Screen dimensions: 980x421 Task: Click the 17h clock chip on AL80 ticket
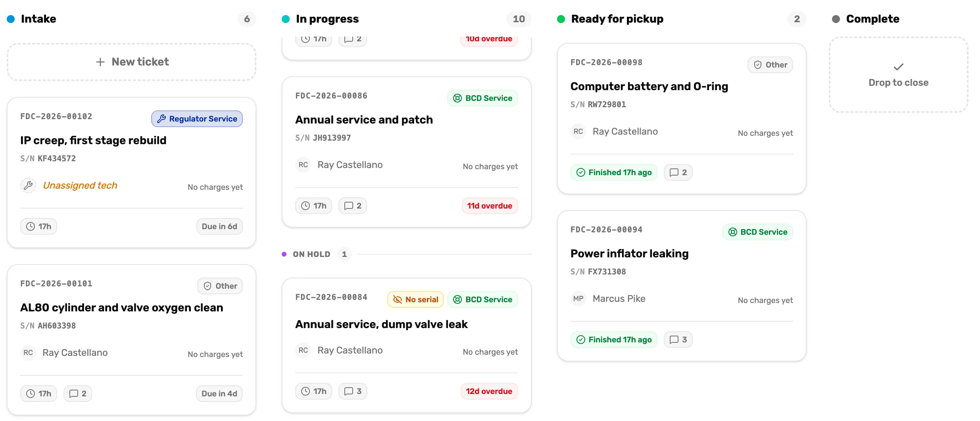pos(38,394)
